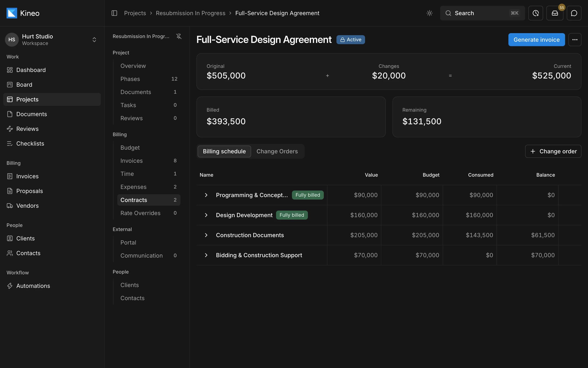
Task: Go to Dashboard in sidebar
Action: [x=52, y=70]
